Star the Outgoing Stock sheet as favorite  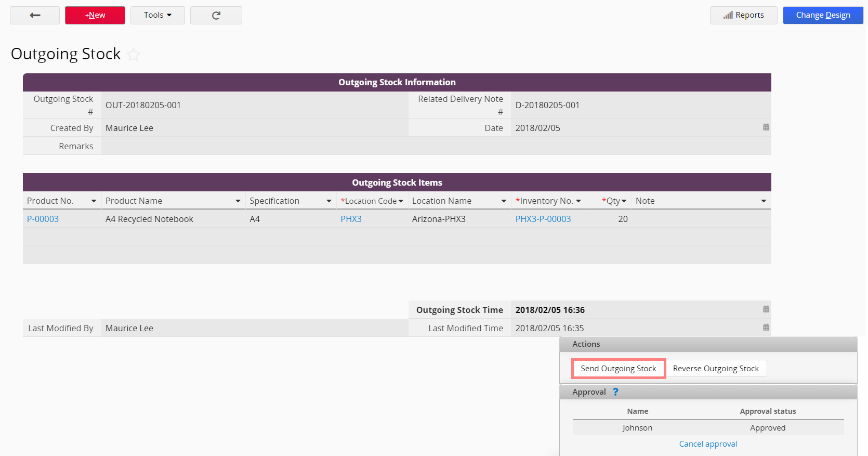[134, 55]
